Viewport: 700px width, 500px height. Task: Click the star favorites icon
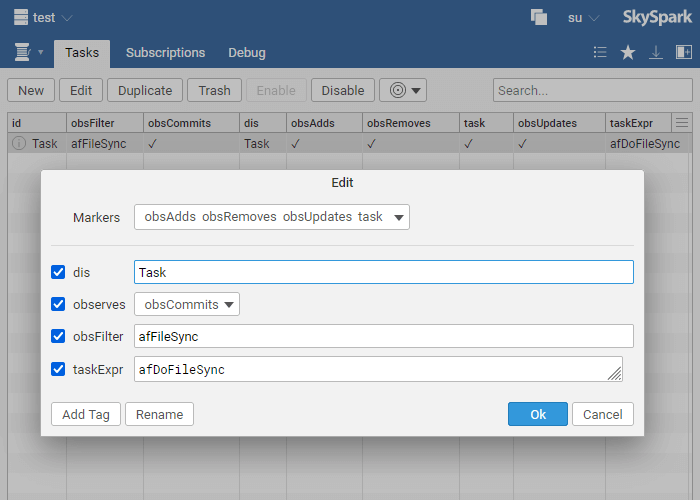(628, 53)
